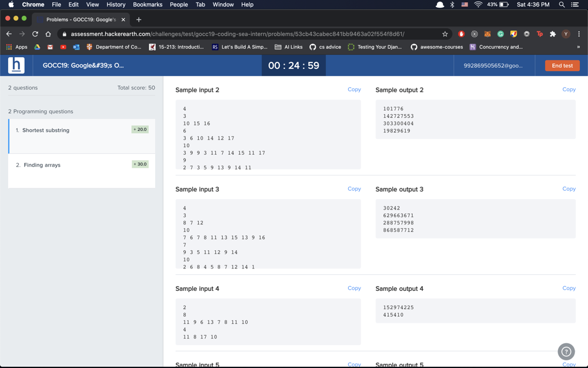Click the HackerEarth logo icon
588x368 pixels.
tap(16, 65)
